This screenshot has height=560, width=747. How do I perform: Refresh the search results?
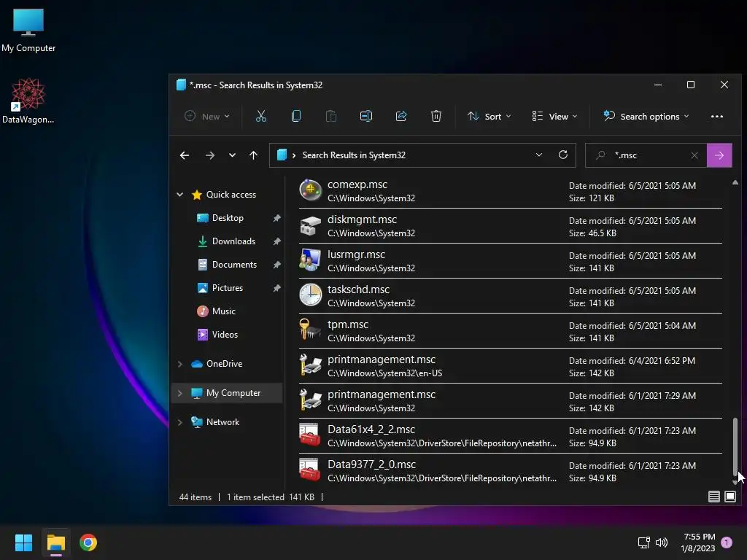(563, 155)
